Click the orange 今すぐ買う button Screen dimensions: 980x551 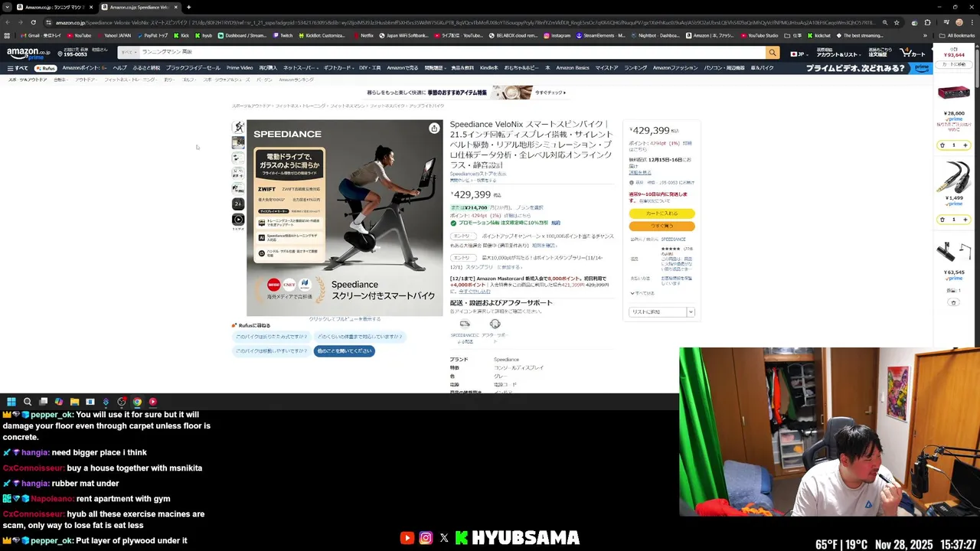coord(661,226)
